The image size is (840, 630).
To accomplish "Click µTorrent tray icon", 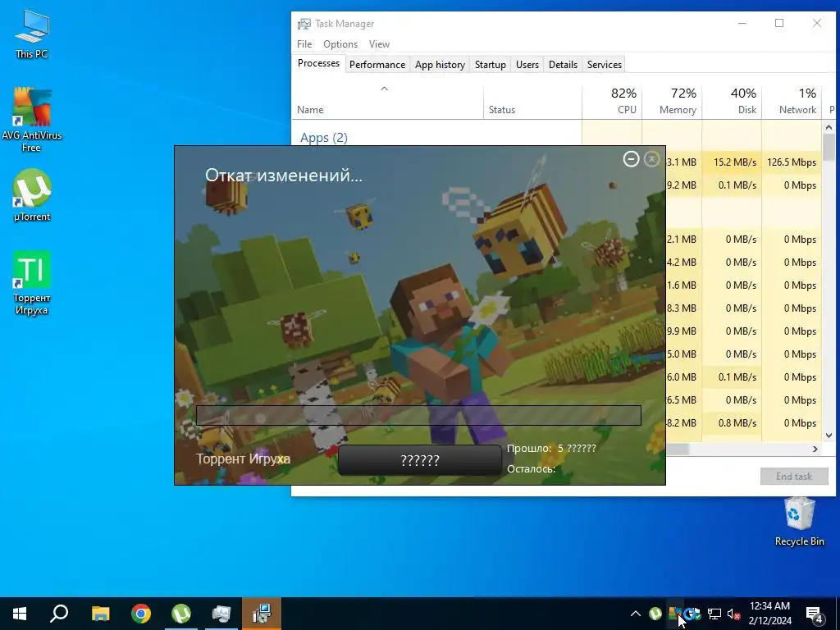I will [x=655, y=614].
